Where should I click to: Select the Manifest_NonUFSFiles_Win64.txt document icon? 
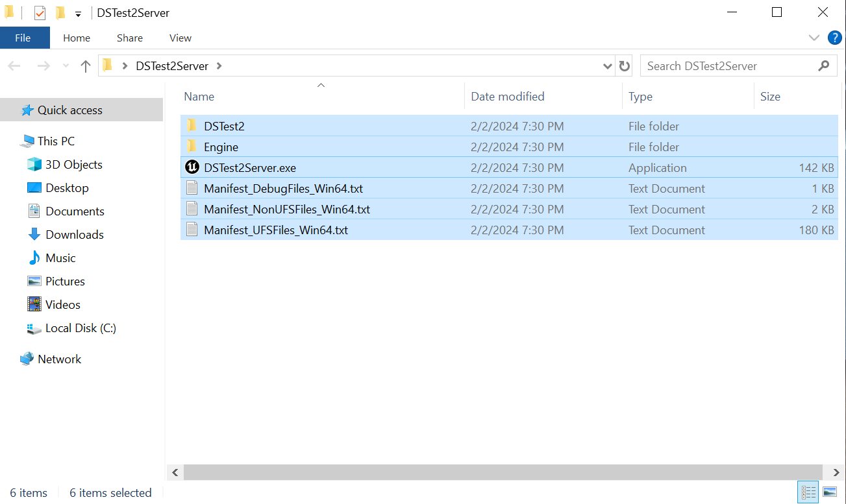(x=192, y=209)
